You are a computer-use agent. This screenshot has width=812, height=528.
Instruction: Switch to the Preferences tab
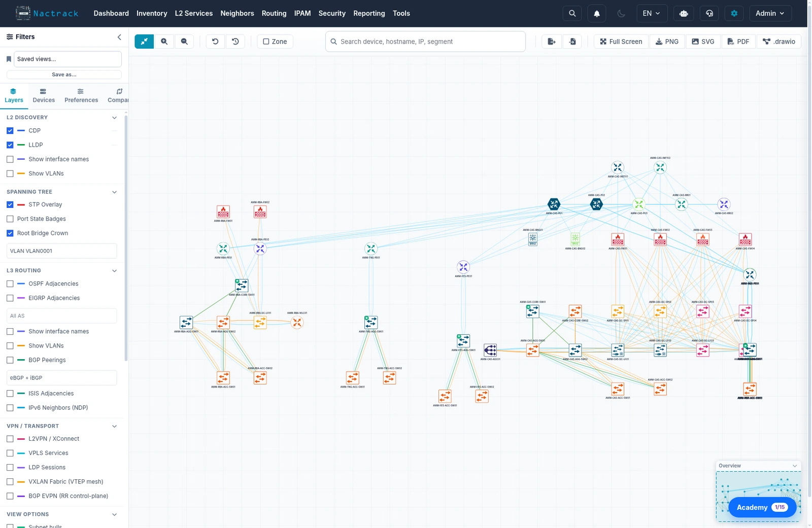(81, 95)
